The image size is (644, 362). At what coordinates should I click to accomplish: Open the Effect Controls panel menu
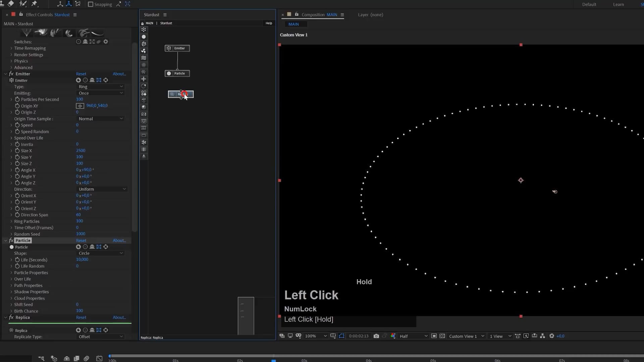coord(75,15)
